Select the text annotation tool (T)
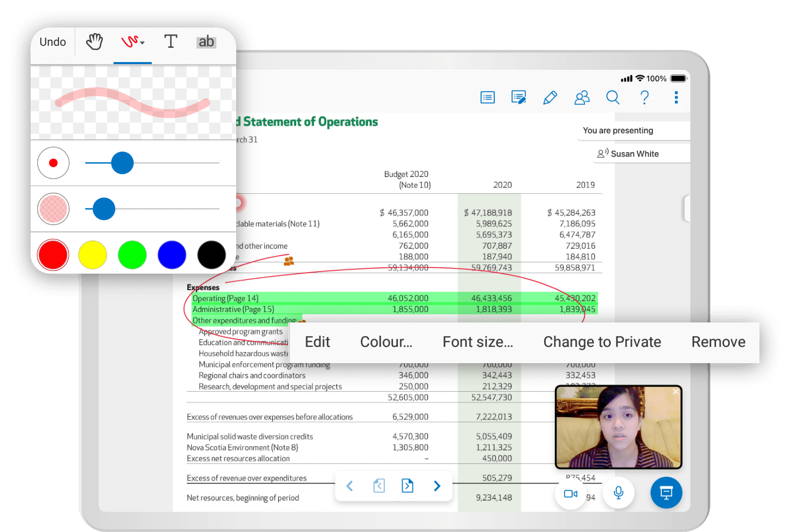The image size is (790, 532). [171, 42]
